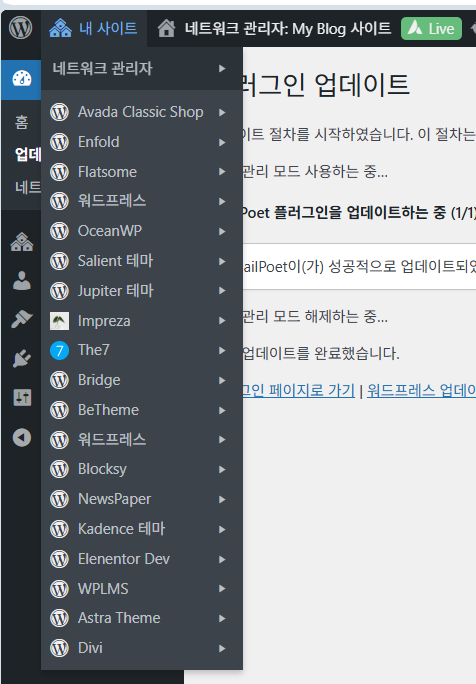The width and height of the screenshot is (476, 684).
Task: Expand arrow next to OceanWP
Action: pyautogui.click(x=222, y=231)
